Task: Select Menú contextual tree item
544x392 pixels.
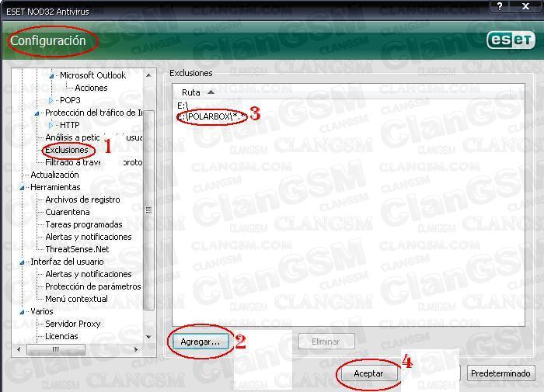Action: [76, 299]
